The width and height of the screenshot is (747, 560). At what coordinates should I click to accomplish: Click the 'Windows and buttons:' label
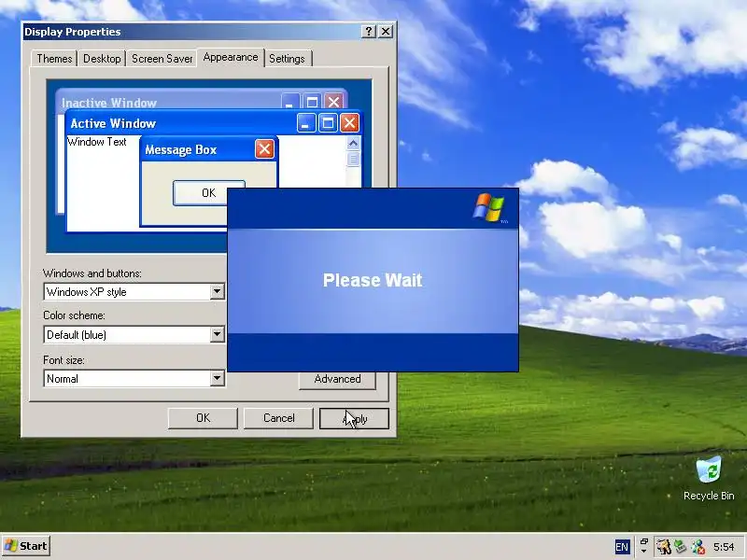coord(92,273)
